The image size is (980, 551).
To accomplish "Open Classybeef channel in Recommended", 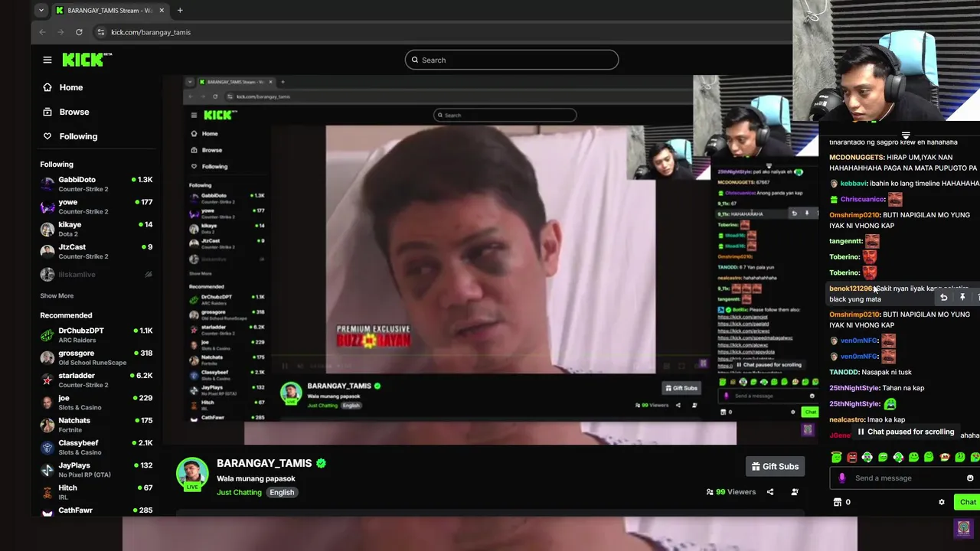I will [x=96, y=447].
